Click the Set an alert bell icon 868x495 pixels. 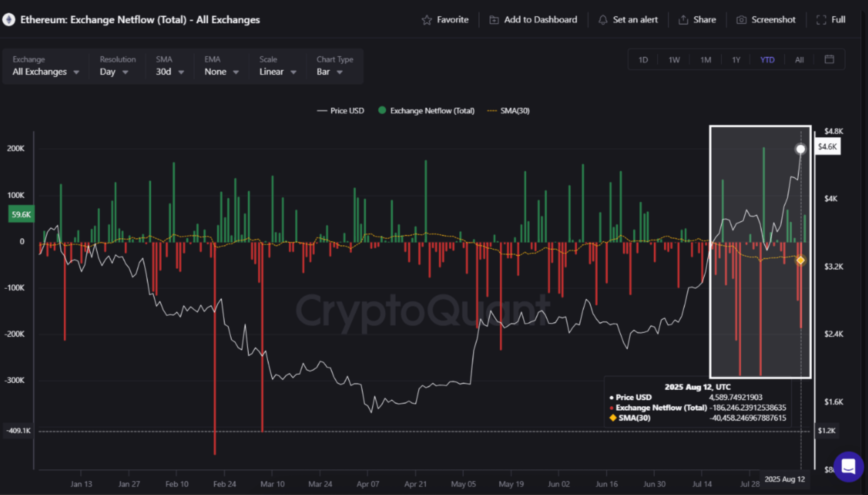[x=603, y=20]
